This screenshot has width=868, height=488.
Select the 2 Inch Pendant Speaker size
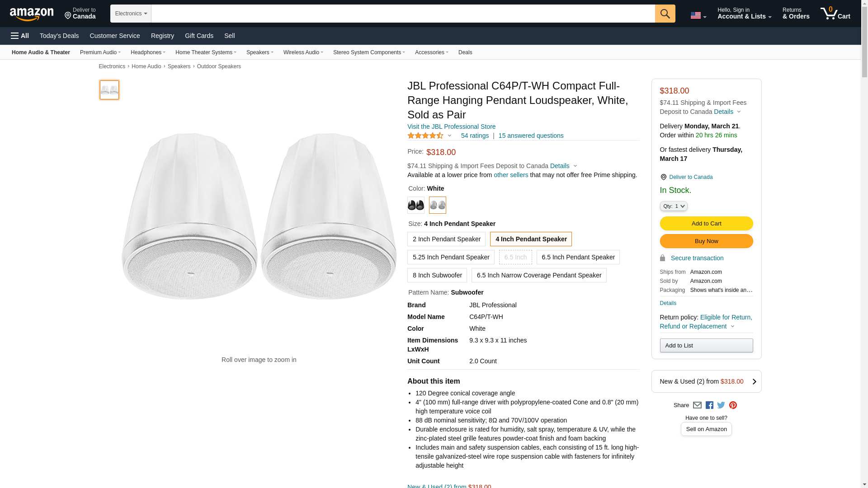click(x=446, y=239)
